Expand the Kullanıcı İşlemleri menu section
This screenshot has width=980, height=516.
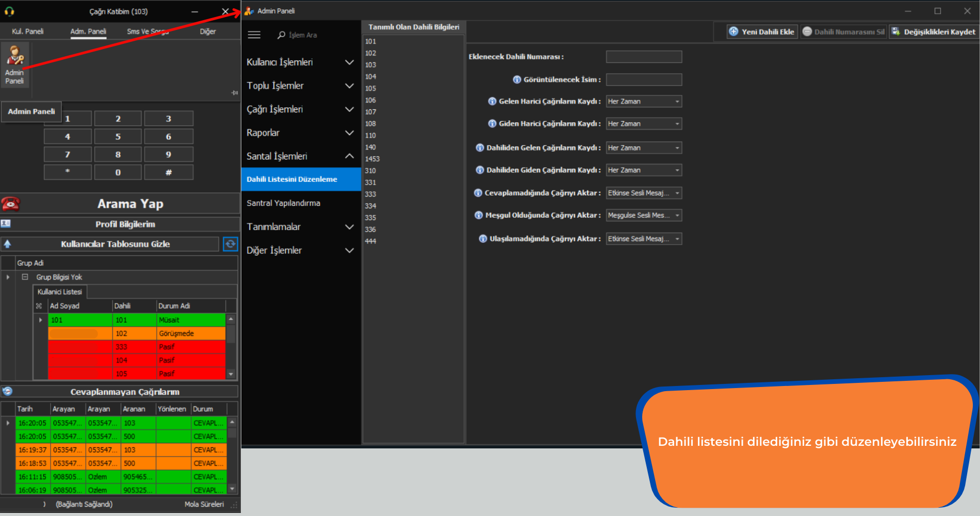coord(349,62)
